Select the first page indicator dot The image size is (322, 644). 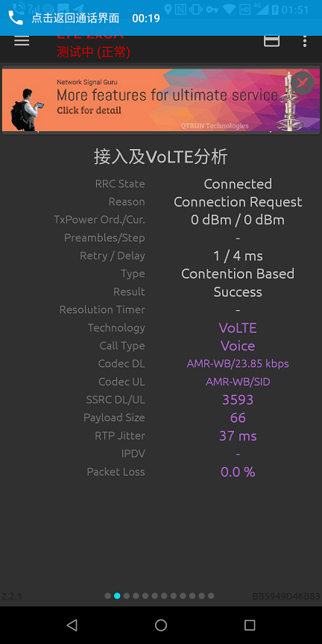[107, 596]
